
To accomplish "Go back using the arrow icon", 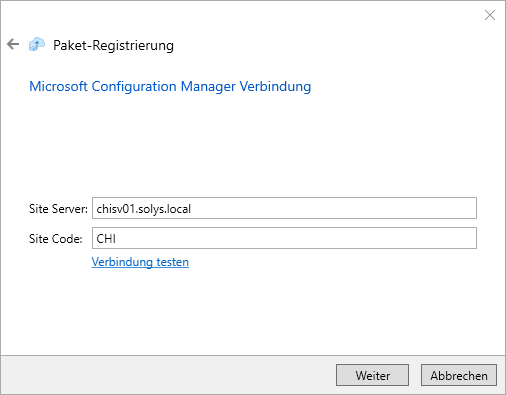I will pyautogui.click(x=13, y=44).
